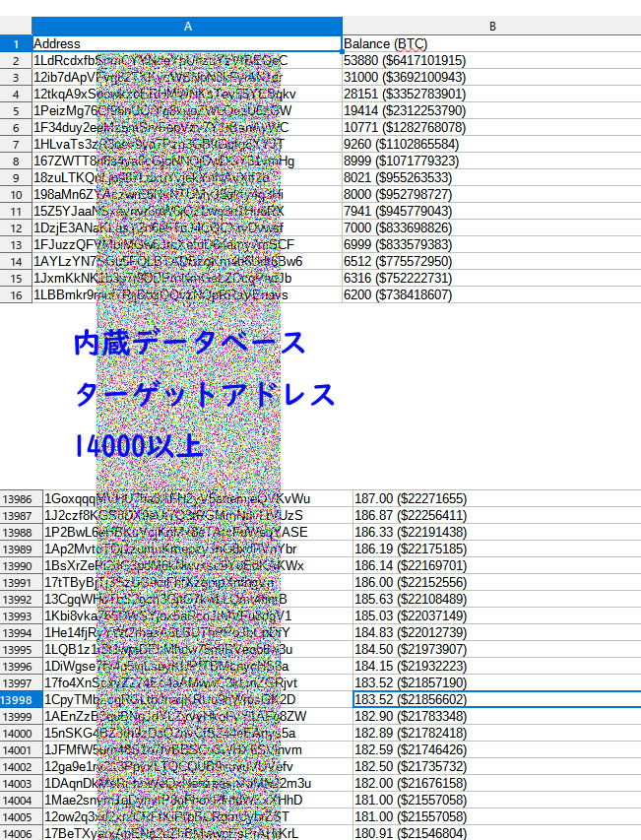Select row header 14006
Image resolution: width=641 pixels, height=840 pixels.
[x=21, y=833]
